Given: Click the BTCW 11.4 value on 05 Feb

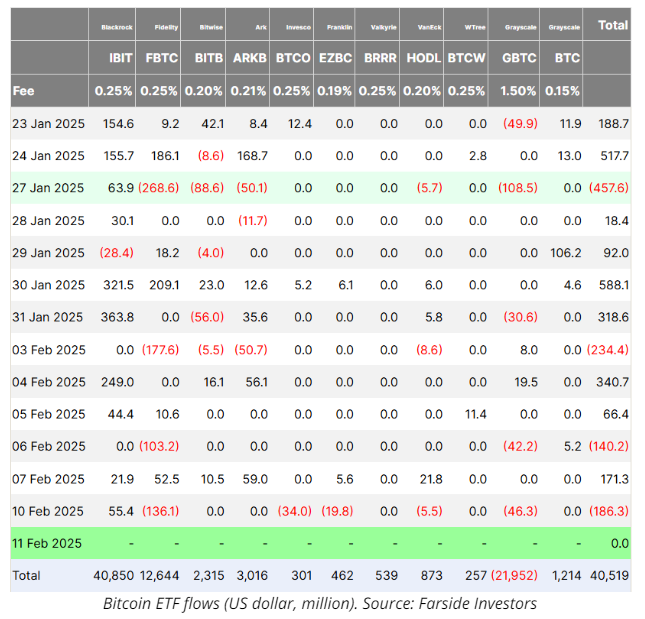Looking at the screenshot, I should pyautogui.click(x=476, y=414).
